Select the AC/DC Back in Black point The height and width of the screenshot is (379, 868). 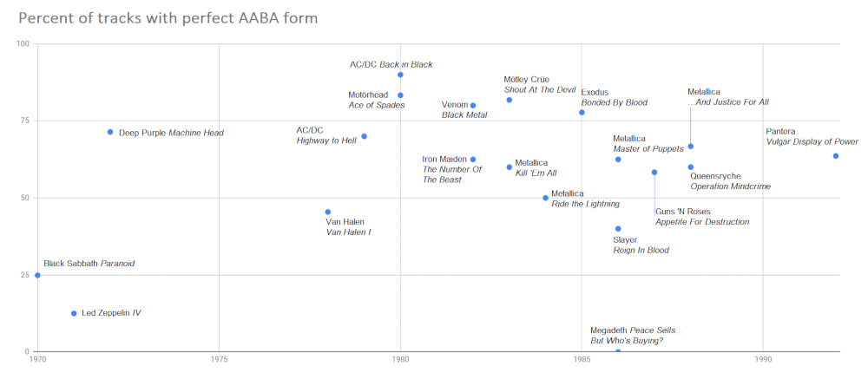[400, 75]
